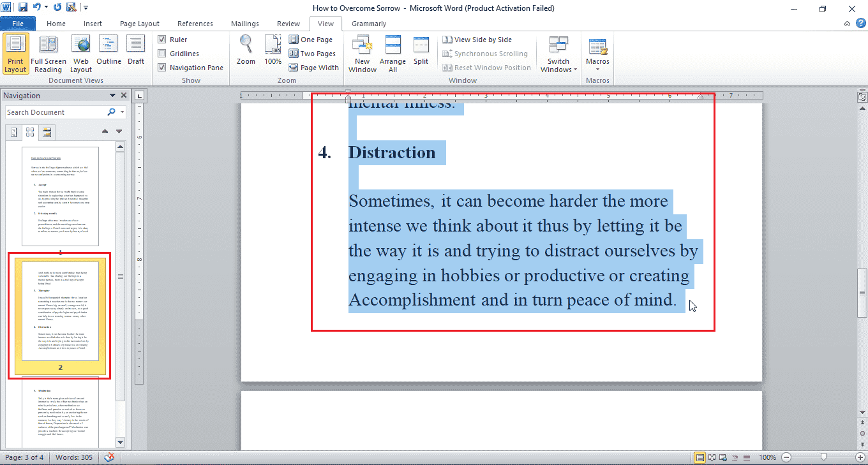Image resolution: width=868 pixels, height=465 pixels.
Task: Open the Grammarly tab
Action: [x=369, y=24]
